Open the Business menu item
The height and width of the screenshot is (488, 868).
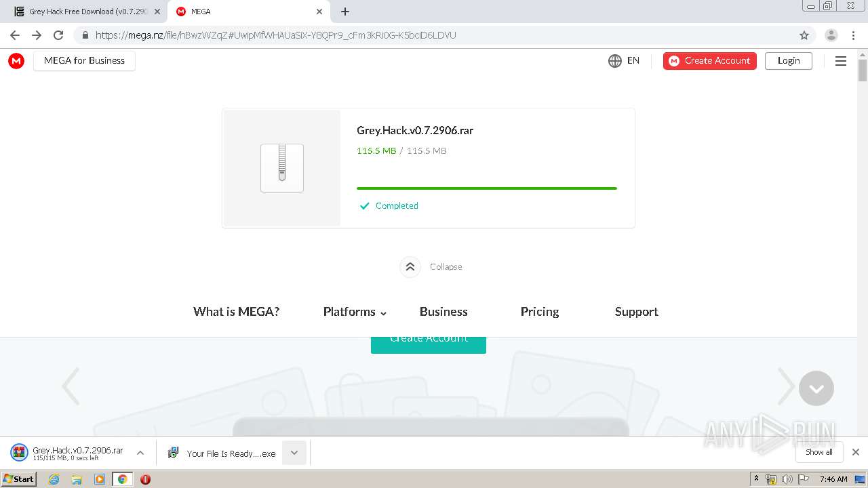(443, 312)
